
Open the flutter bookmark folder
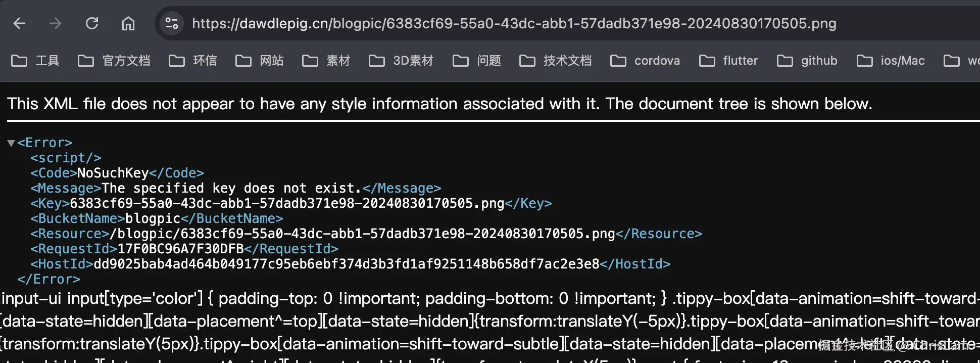[728, 61]
